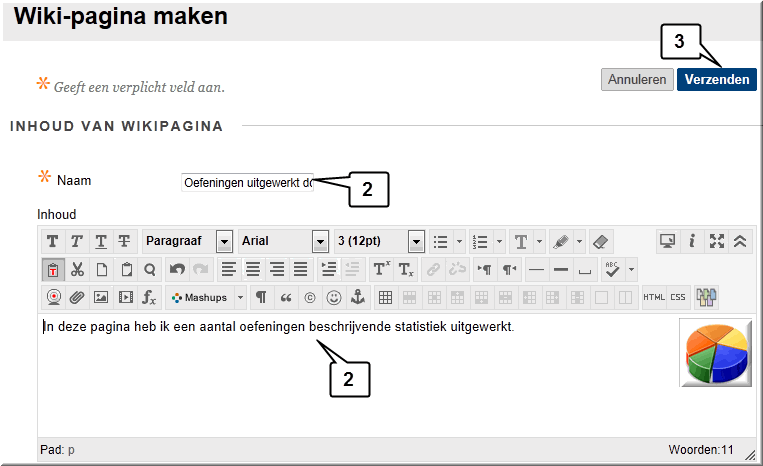
Task: Select the highlight color marker
Action: click(x=561, y=242)
